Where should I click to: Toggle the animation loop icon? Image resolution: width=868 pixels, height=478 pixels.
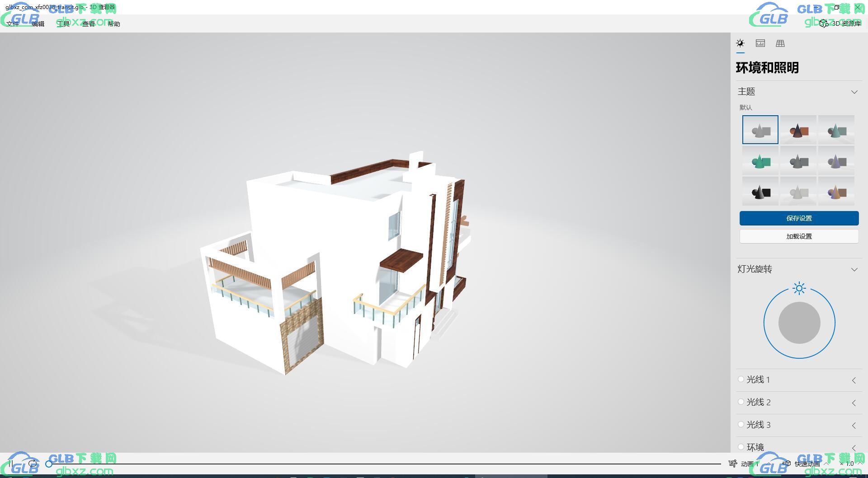pos(33,464)
